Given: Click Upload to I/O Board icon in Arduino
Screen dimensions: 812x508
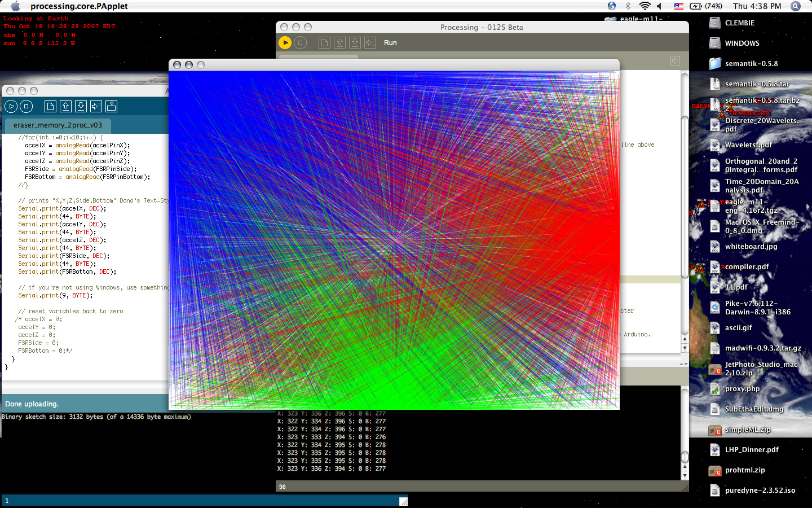Looking at the screenshot, I should pos(96,106).
